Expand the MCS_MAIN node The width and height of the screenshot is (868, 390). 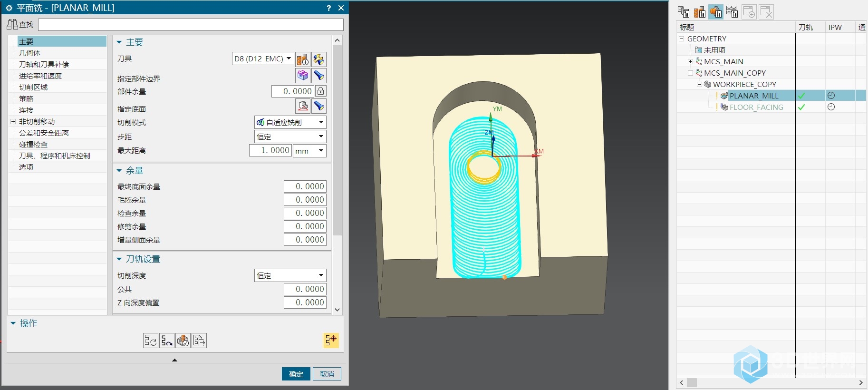(690, 61)
